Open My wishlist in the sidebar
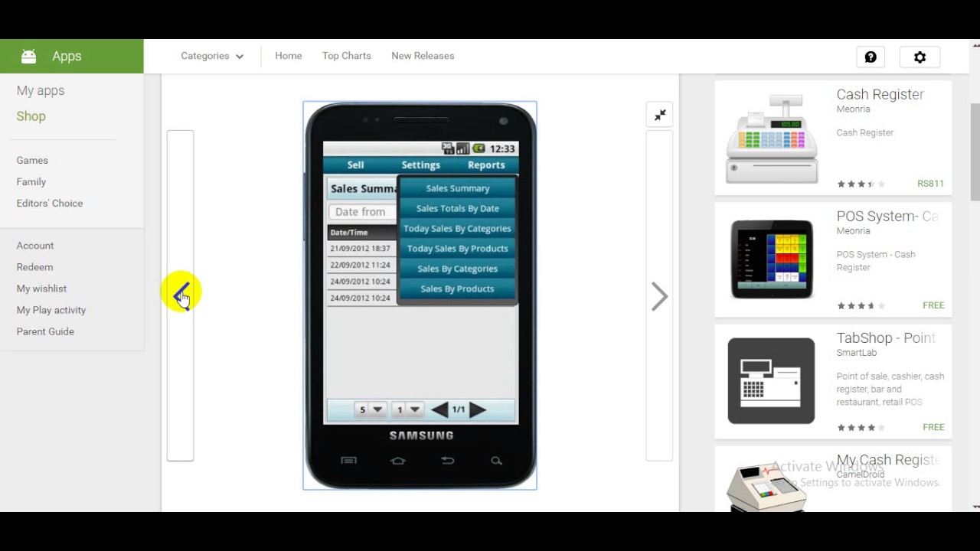This screenshot has width=980, height=551. click(x=42, y=289)
